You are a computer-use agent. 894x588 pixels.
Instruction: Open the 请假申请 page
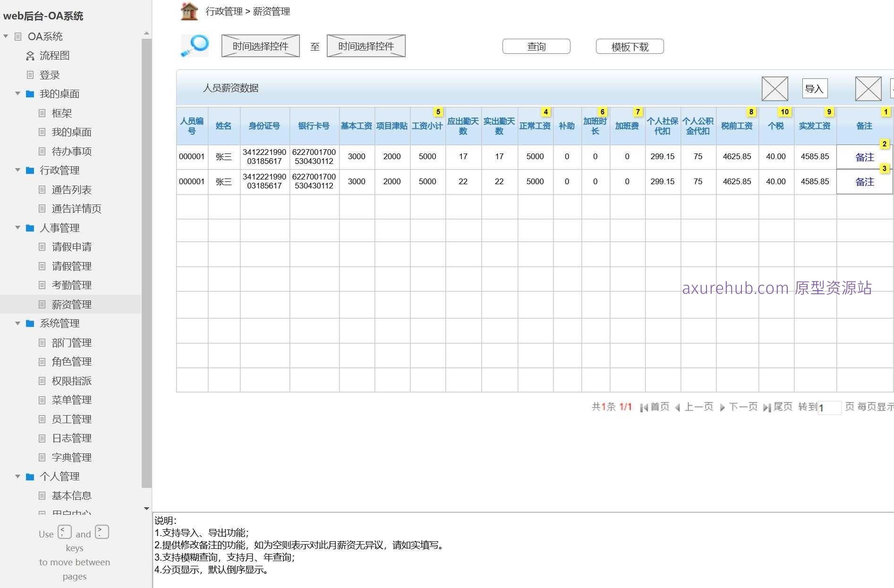click(x=72, y=247)
